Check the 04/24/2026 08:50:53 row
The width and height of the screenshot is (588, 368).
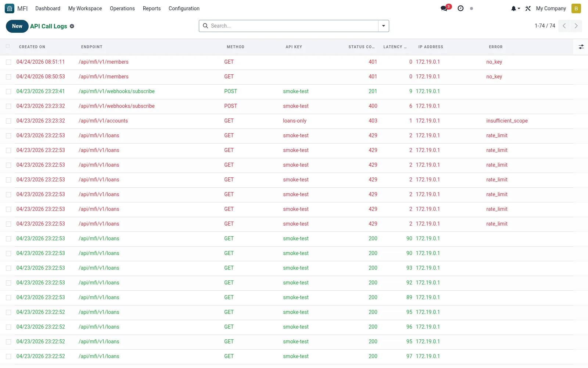pyautogui.click(x=8, y=77)
